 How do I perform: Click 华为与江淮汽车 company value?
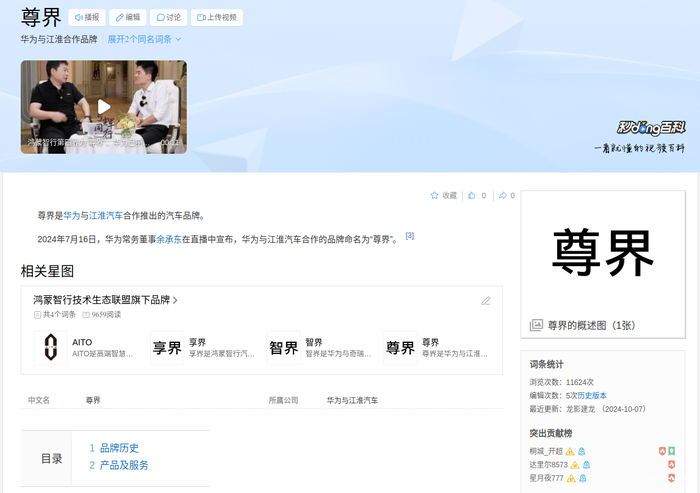point(352,400)
